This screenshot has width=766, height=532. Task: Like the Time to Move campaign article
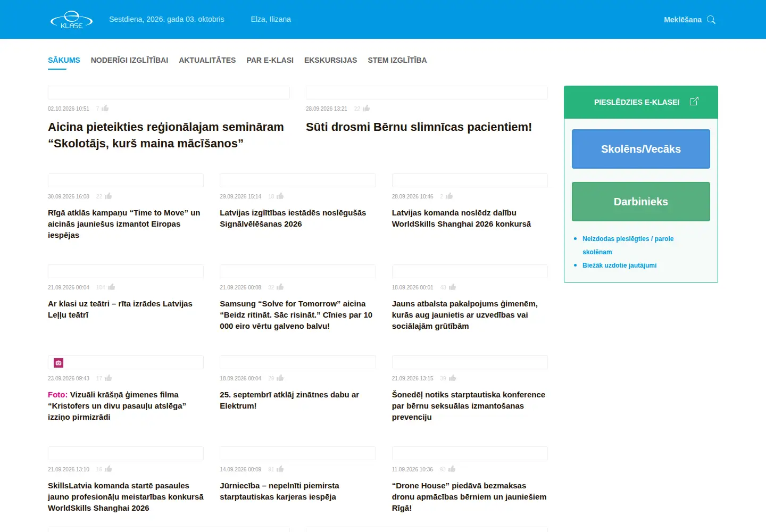pos(109,196)
